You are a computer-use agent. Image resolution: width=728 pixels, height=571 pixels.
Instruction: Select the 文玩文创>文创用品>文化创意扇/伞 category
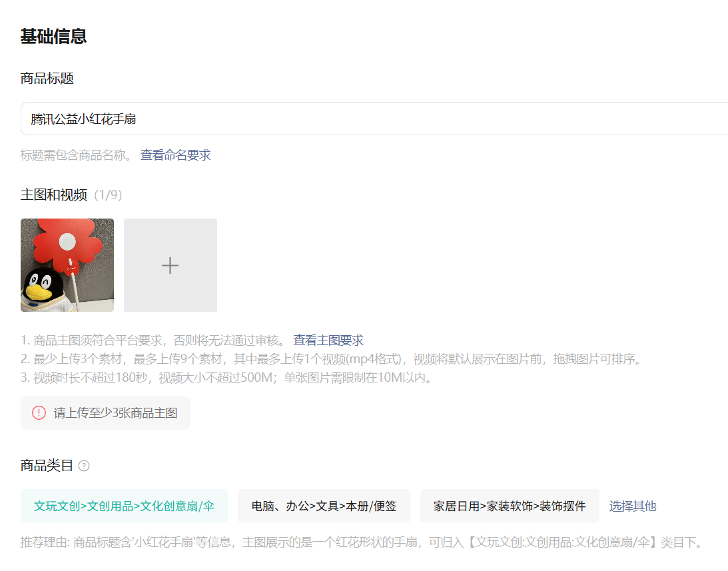124,506
